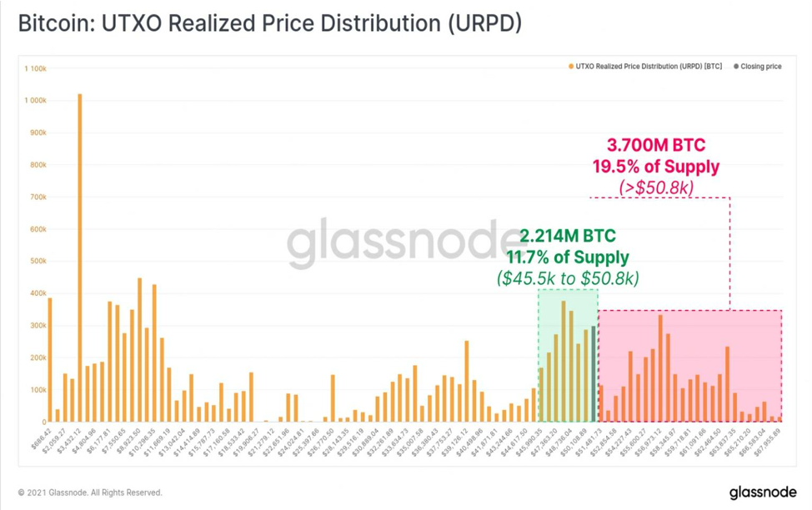Screen dimensions: 812x510
Task: Click the gray Closing price legend dot
Action: 736,67
